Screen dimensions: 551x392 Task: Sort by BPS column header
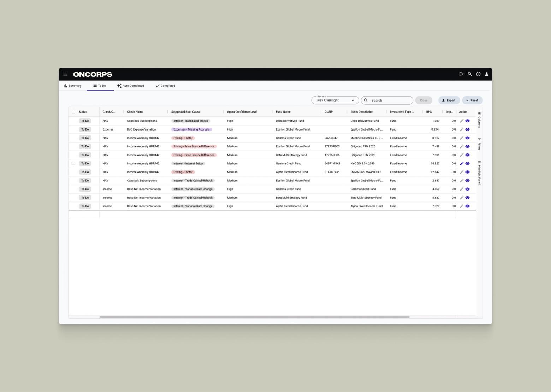(429, 112)
